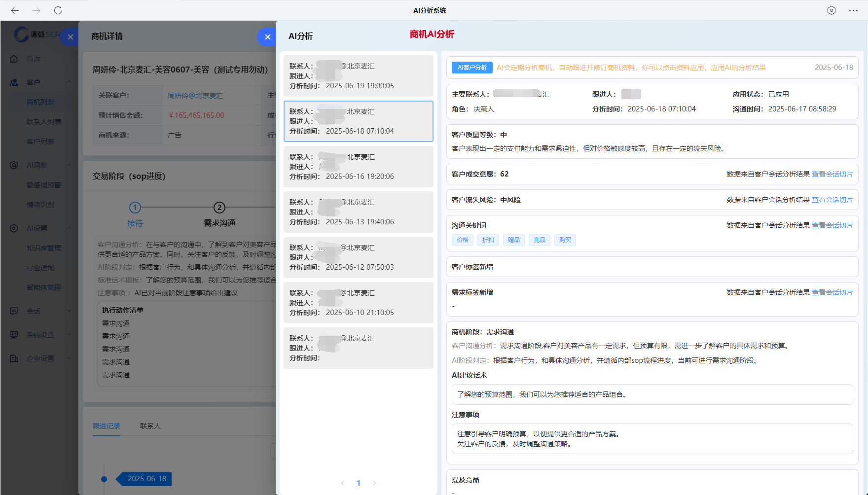Reload the page with refresh icon
Viewport: 868px width, 495px height.
[x=58, y=10]
